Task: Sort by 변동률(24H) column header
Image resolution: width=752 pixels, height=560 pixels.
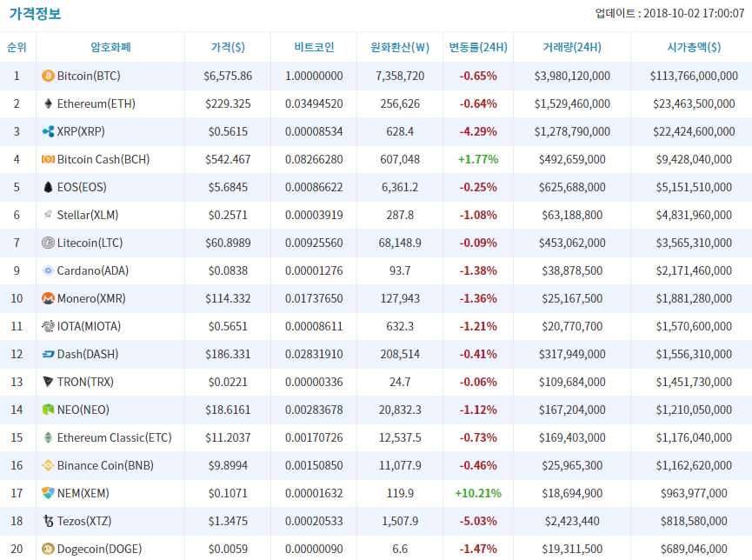Action: (x=478, y=47)
